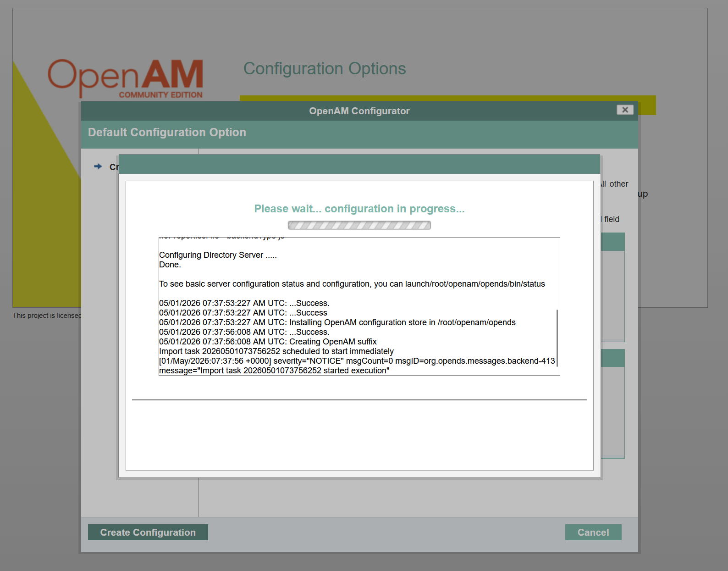The image size is (728, 571).
Task: Click the 'Configuration Options' page title
Action: tap(325, 68)
